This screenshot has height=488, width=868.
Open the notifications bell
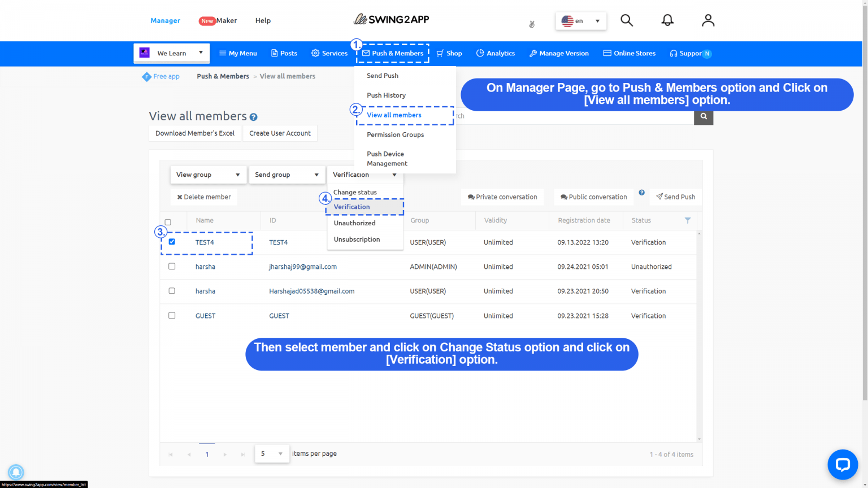pyautogui.click(x=667, y=20)
